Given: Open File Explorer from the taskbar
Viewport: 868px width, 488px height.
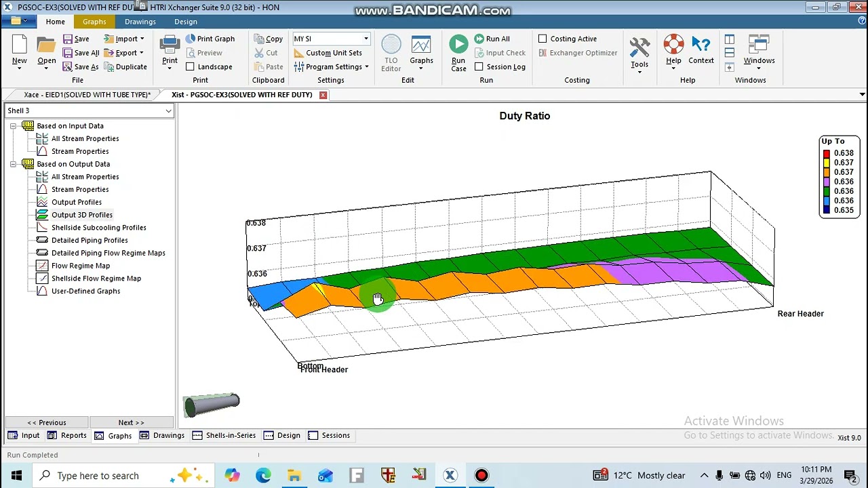Looking at the screenshot, I should coord(294,476).
